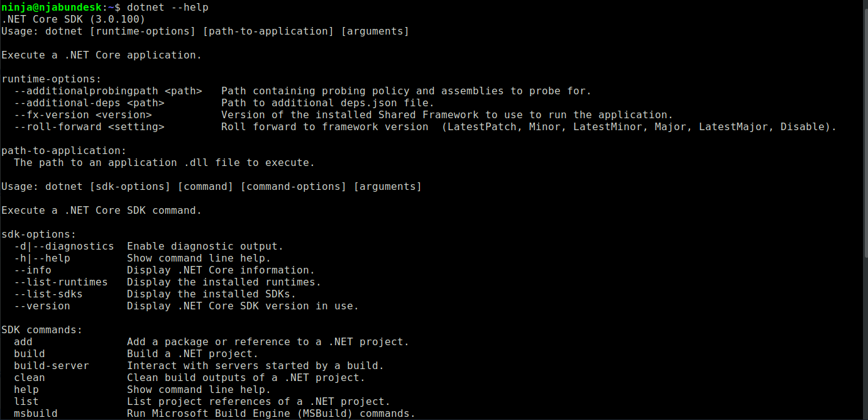Click the runtime-options heading
This screenshot has height=420, width=868.
click(52, 79)
